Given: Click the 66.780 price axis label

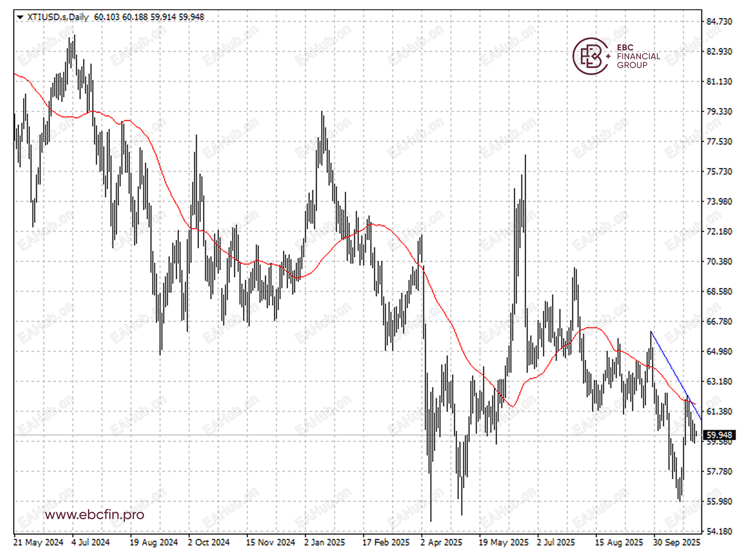Looking at the screenshot, I should (x=719, y=321).
